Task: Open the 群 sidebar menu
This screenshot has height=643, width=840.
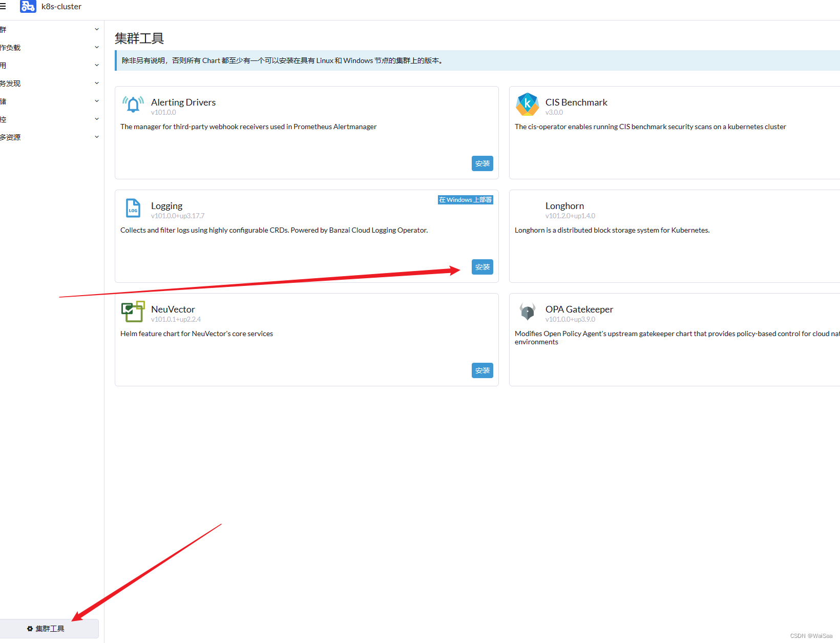Action: click(51, 30)
